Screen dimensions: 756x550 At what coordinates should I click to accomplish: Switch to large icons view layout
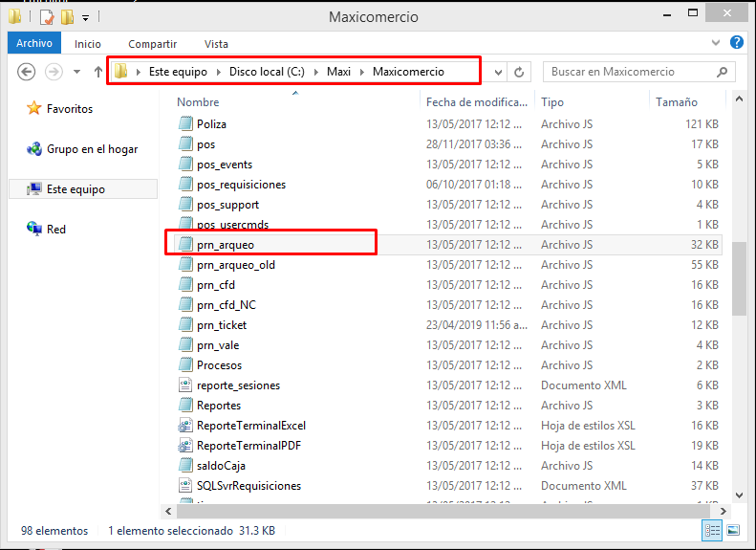tap(733, 530)
